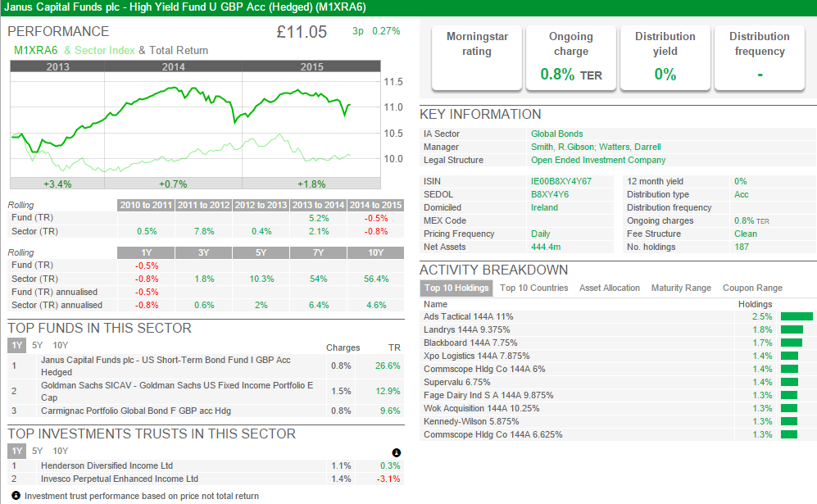Click the 56.4% sector 10Y return cell
Screen dimensions: 817x504
click(x=375, y=279)
